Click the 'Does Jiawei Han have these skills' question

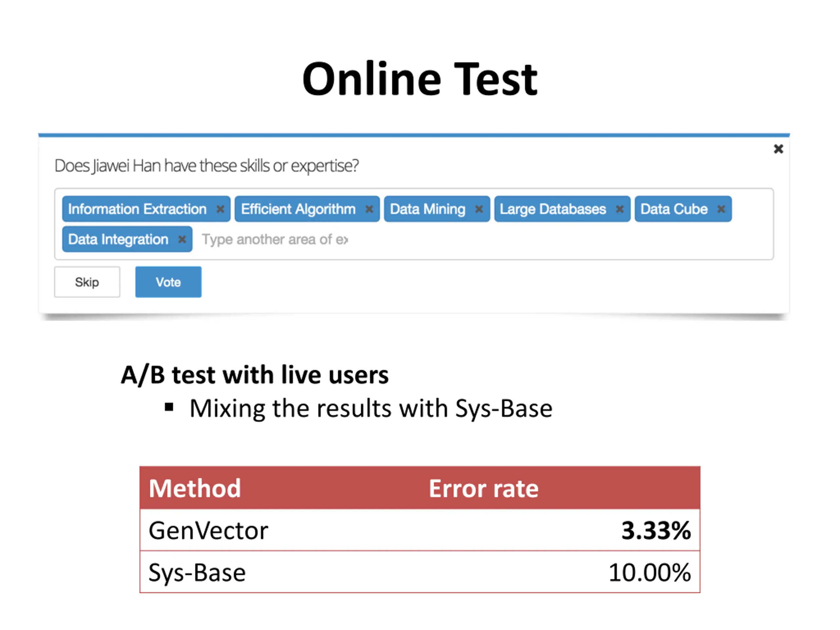[207, 166]
